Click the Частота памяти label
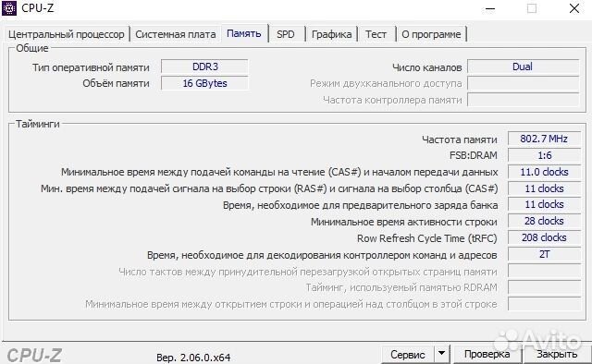592x364 pixels. [x=460, y=140]
